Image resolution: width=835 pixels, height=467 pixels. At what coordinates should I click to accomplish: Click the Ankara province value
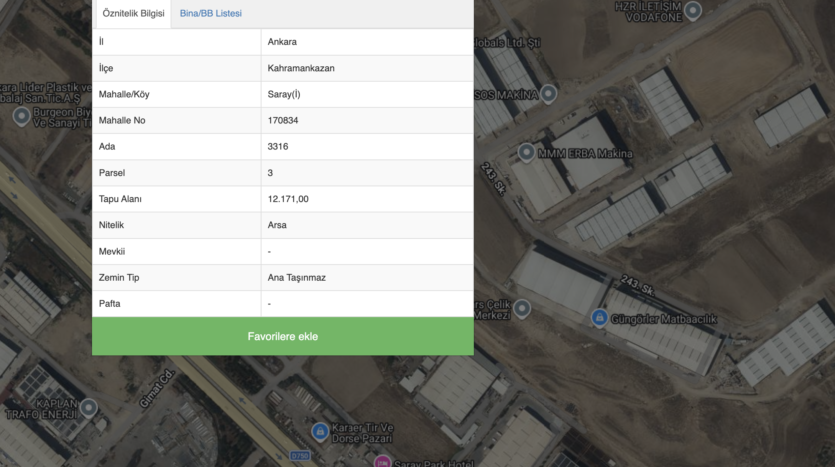click(282, 42)
